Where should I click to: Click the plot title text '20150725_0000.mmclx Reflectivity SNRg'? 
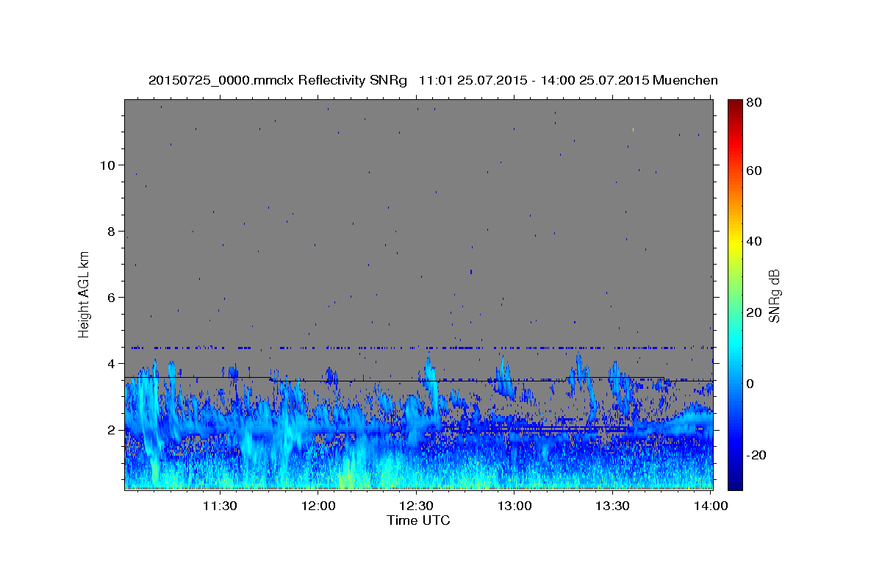[x=278, y=80]
